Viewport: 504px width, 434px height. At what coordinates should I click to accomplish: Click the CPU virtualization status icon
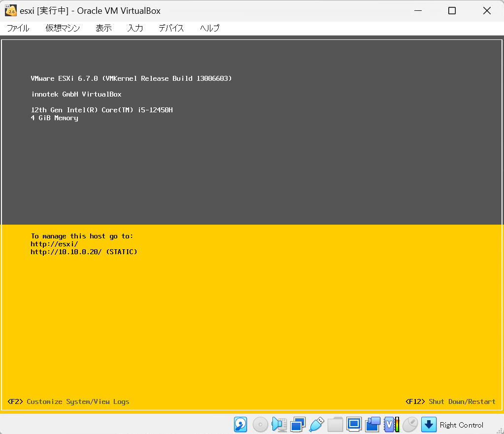pyautogui.click(x=392, y=425)
